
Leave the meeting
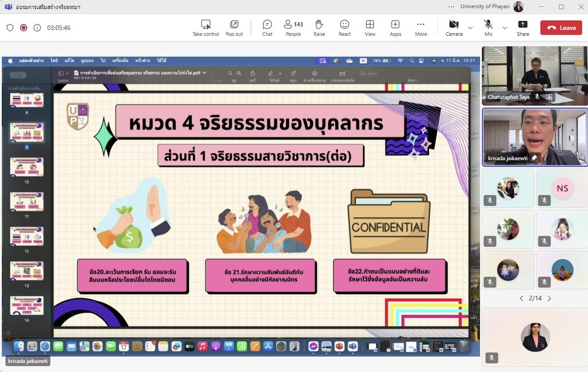click(561, 28)
